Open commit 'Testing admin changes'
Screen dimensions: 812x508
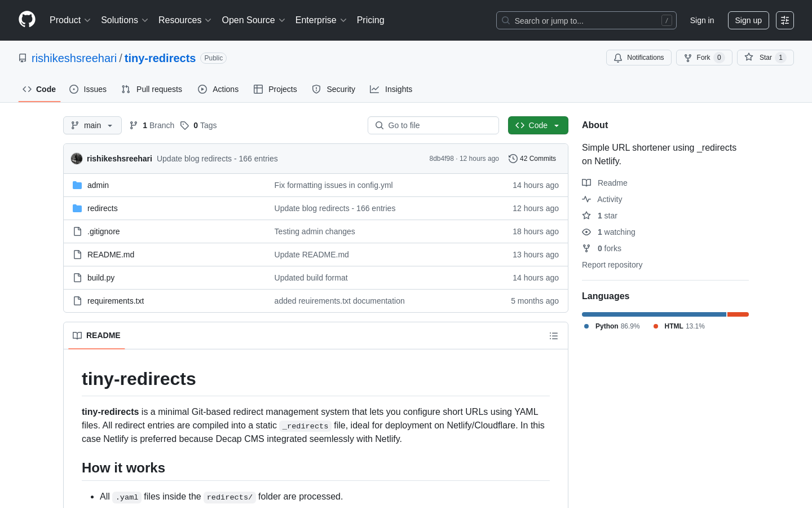315,231
